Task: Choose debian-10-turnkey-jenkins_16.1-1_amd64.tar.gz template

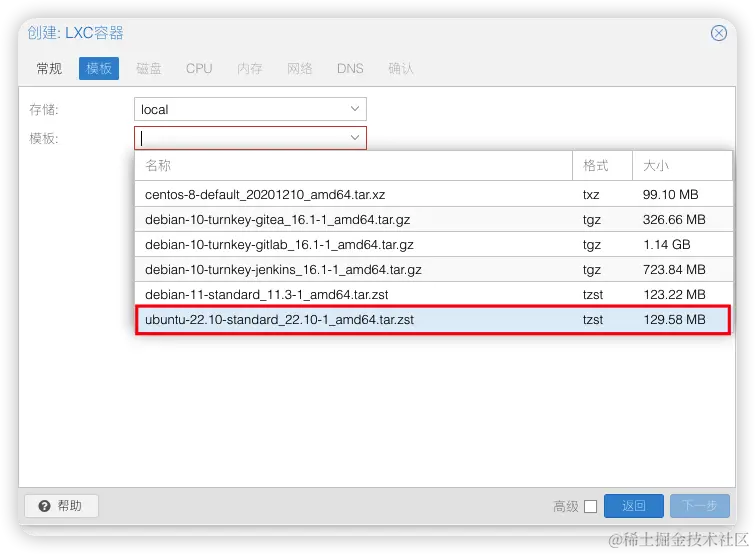Action: [433, 270]
